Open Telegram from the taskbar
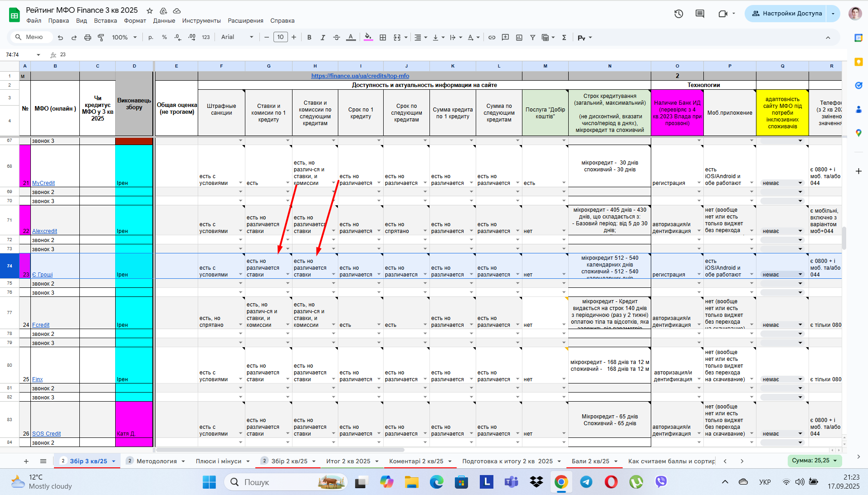The image size is (868, 495). tap(586, 482)
